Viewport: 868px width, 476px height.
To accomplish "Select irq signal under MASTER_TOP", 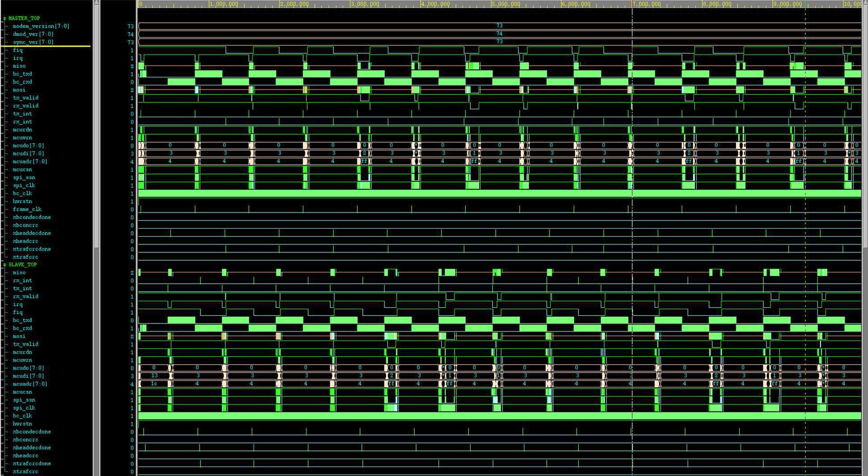I will (x=17, y=58).
